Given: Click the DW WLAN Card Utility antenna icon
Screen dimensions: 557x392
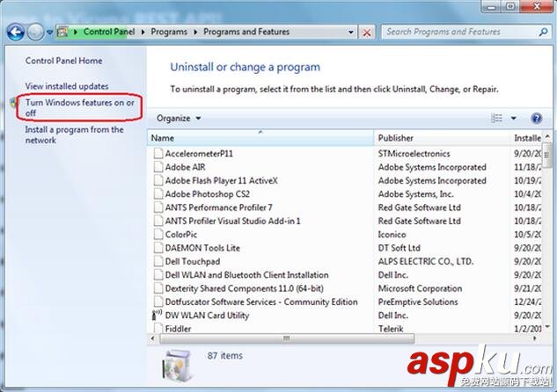Looking at the screenshot, I should coord(157,315).
